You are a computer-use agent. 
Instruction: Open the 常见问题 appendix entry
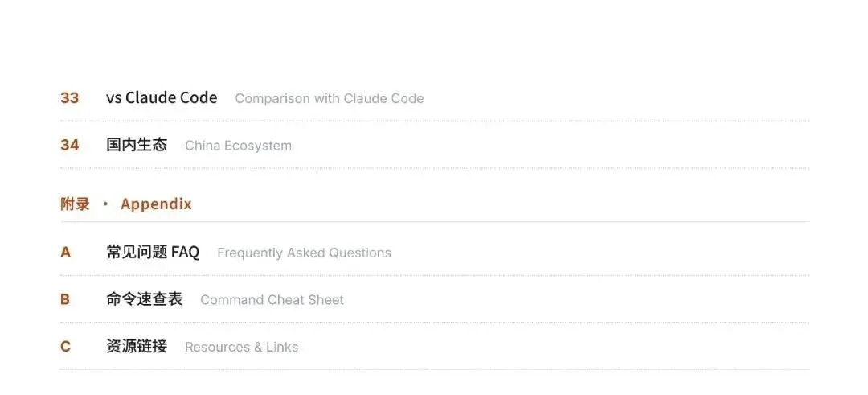137,252
